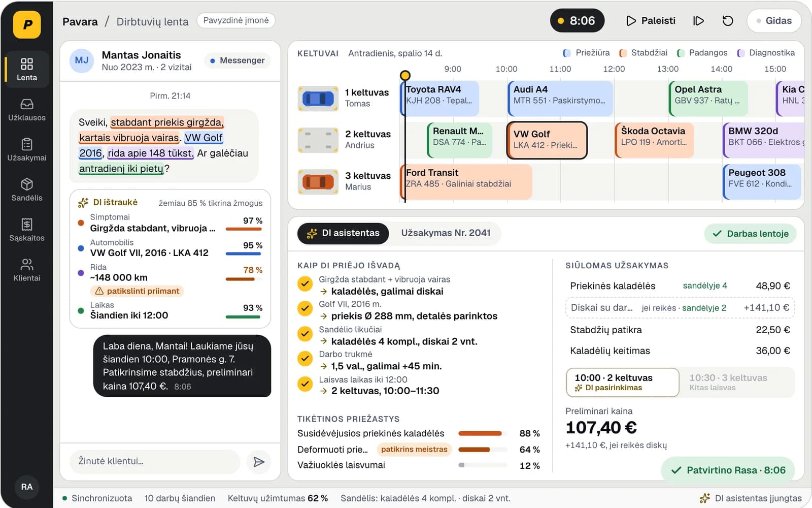Open the RA user avatar

(27, 487)
